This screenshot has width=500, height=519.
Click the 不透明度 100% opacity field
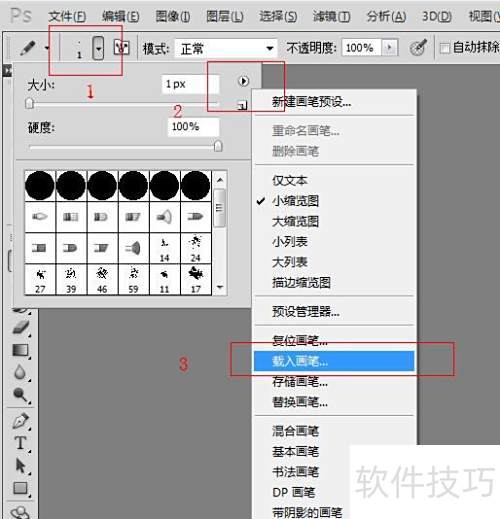coord(361,48)
